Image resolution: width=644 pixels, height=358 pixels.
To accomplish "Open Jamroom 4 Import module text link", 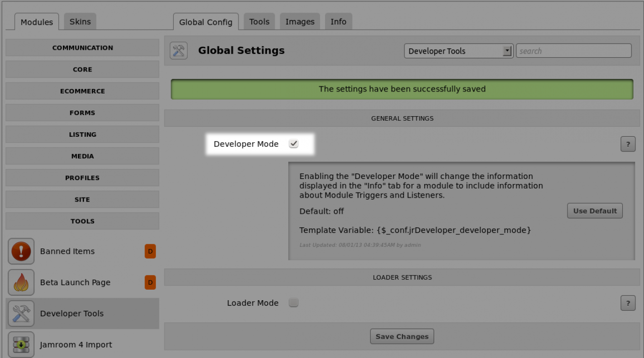I will [x=76, y=345].
